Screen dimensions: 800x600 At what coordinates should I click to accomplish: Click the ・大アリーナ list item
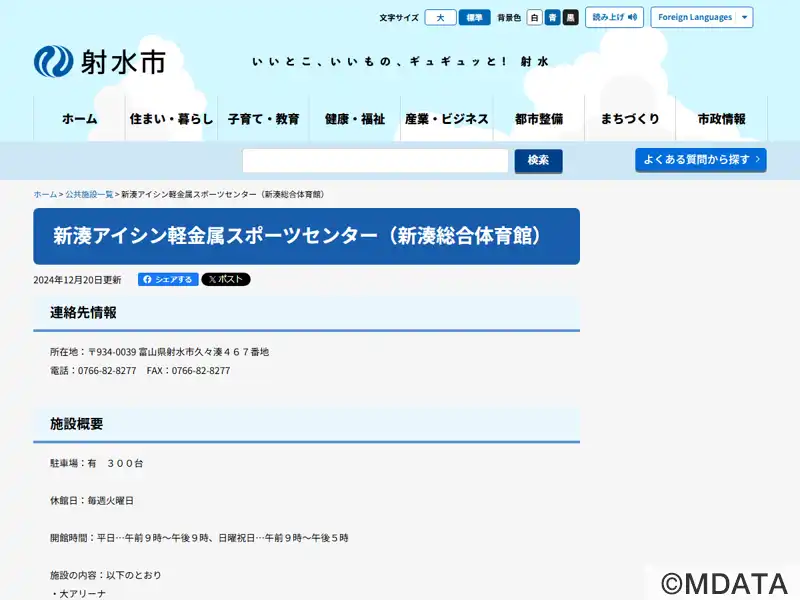(x=78, y=594)
